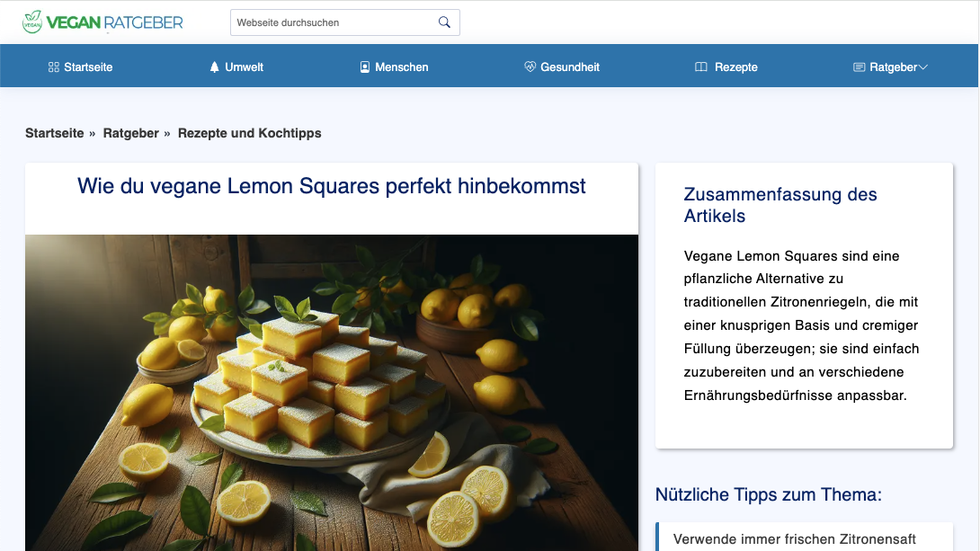Follow the Ratgeber breadcrumb link
This screenshot has width=980, height=551.
[x=130, y=133]
